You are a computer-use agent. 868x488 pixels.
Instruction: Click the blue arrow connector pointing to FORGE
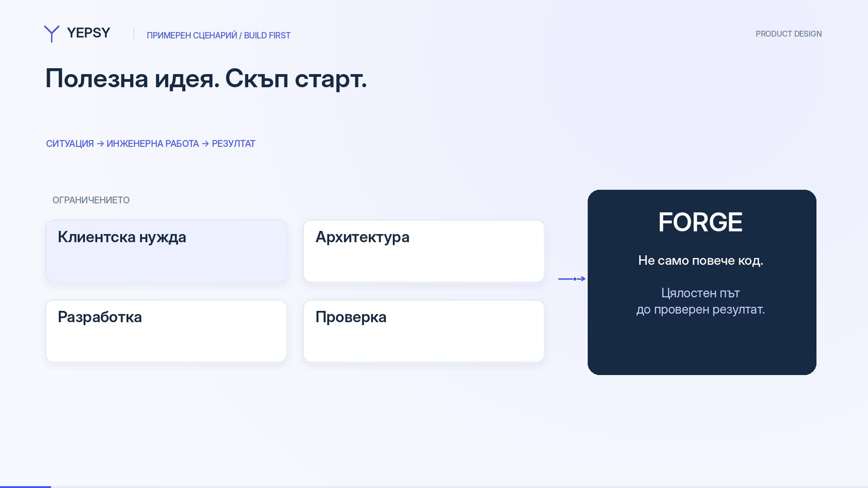(572, 279)
